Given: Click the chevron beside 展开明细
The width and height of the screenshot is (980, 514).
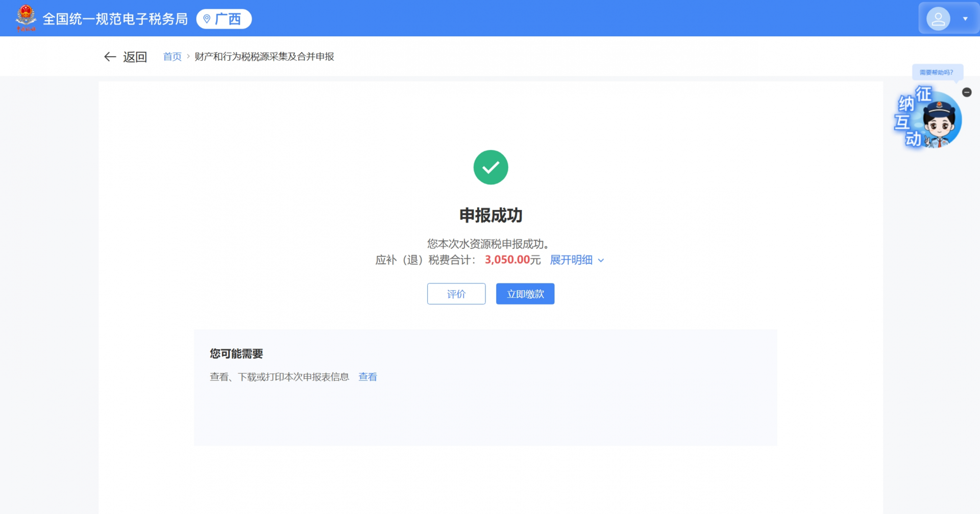Looking at the screenshot, I should (x=601, y=261).
